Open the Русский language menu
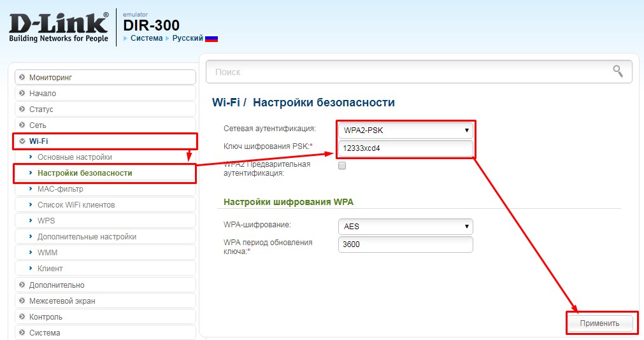 point(188,38)
